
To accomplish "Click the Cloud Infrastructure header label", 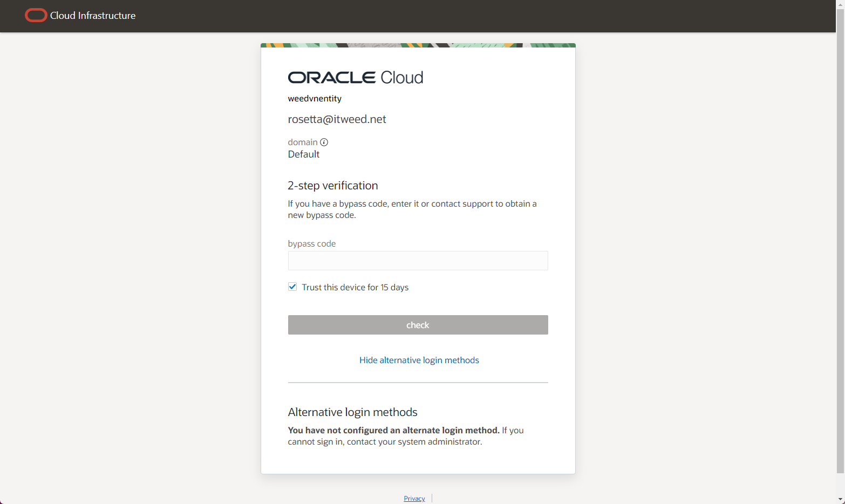I will click(92, 16).
